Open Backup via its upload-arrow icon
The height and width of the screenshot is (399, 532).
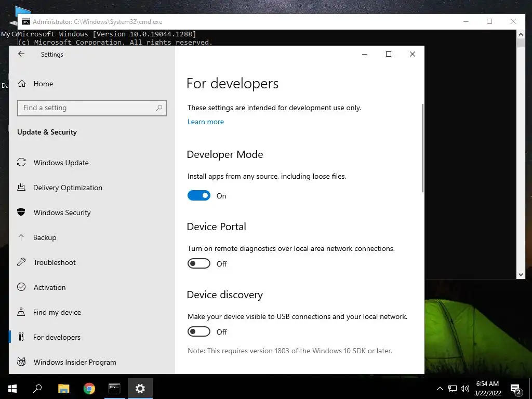click(21, 237)
